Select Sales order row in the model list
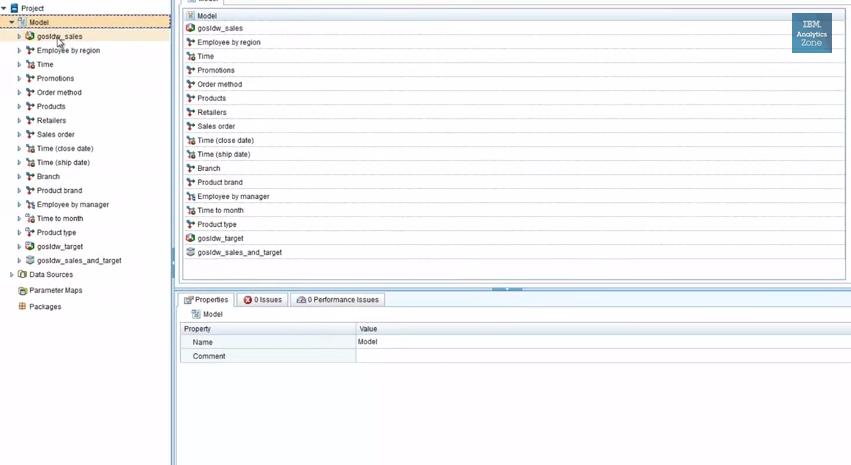The width and height of the screenshot is (851, 465). click(x=513, y=126)
